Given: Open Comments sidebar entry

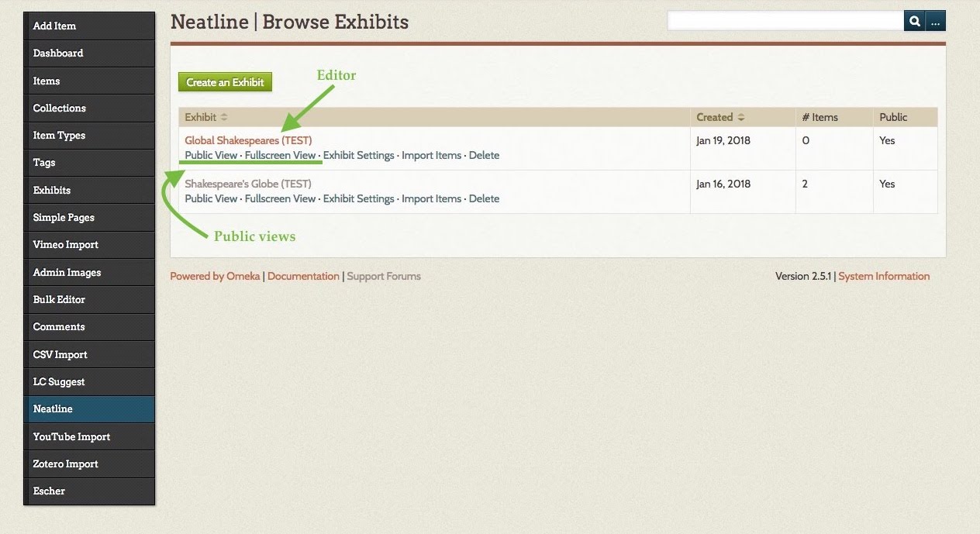Looking at the screenshot, I should [89, 327].
